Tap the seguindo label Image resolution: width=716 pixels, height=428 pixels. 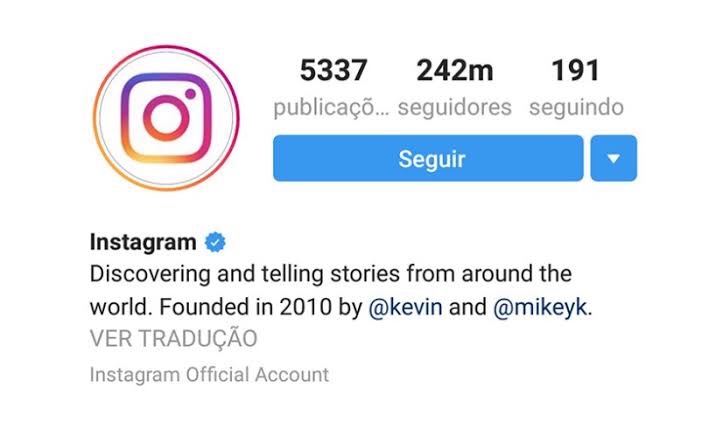tap(576, 108)
